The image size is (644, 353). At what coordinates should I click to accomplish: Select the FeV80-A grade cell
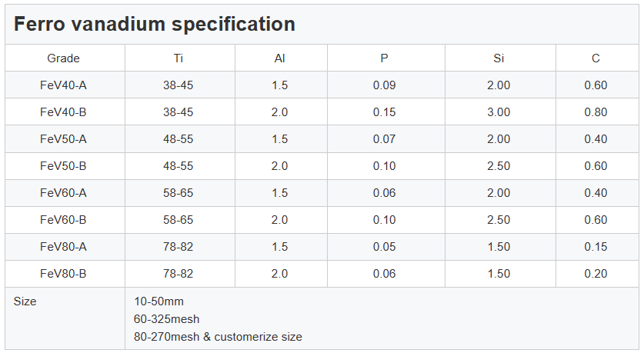click(63, 247)
